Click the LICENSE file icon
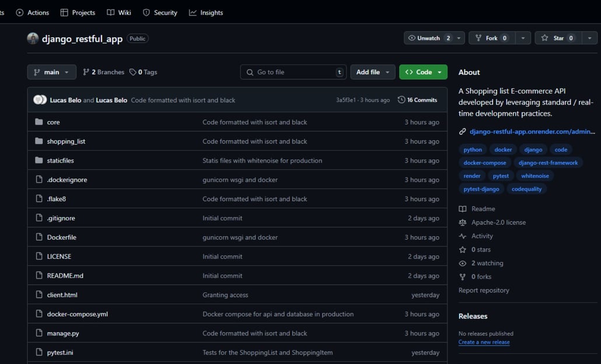This screenshot has height=364, width=601. [39, 256]
